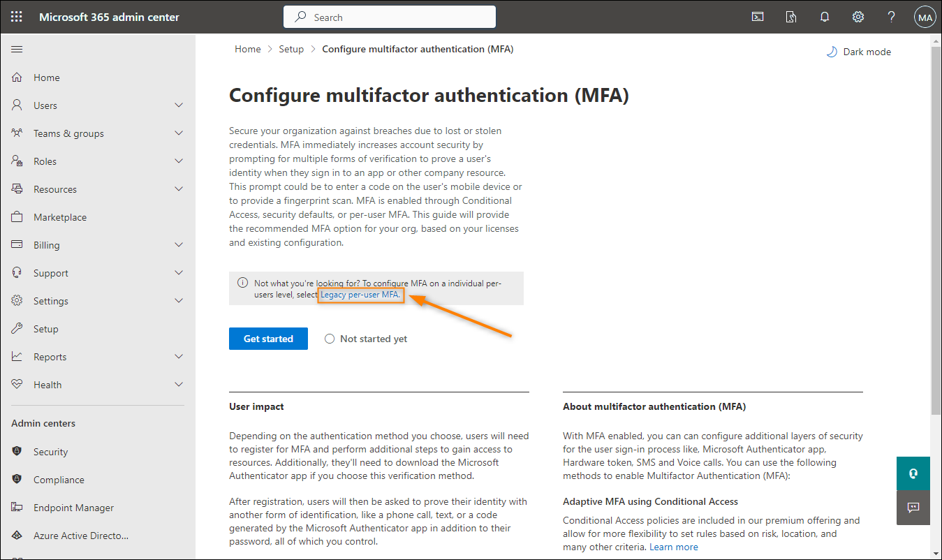Expand the Reports chevron
The height and width of the screenshot is (560, 942).
pos(179,357)
